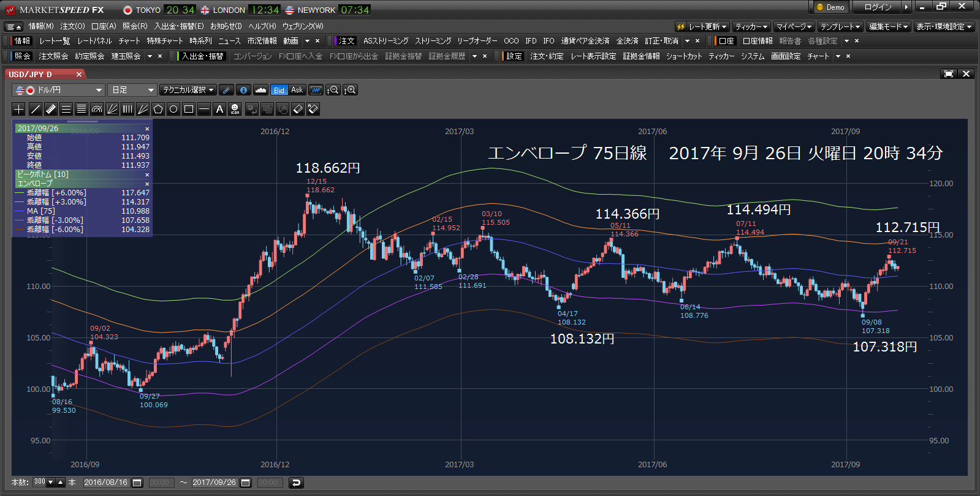Click 全決済 in the 注文 toolbar

point(627,41)
